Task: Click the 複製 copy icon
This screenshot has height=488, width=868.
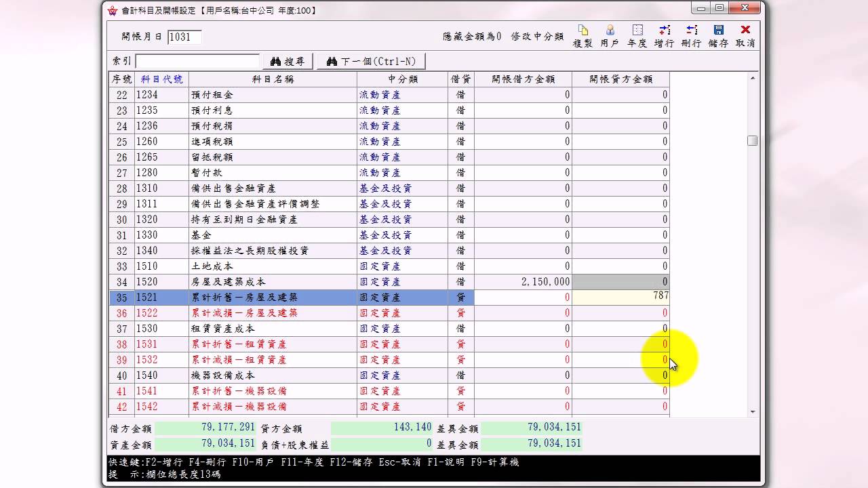Action: pyautogui.click(x=583, y=36)
